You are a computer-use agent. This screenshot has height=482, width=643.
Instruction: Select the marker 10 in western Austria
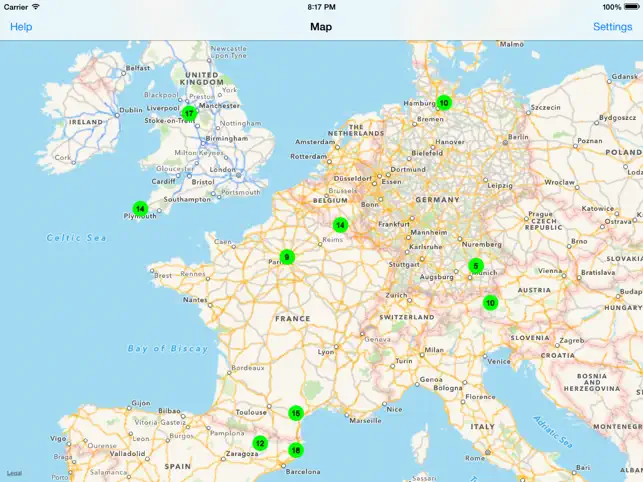coord(490,303)
